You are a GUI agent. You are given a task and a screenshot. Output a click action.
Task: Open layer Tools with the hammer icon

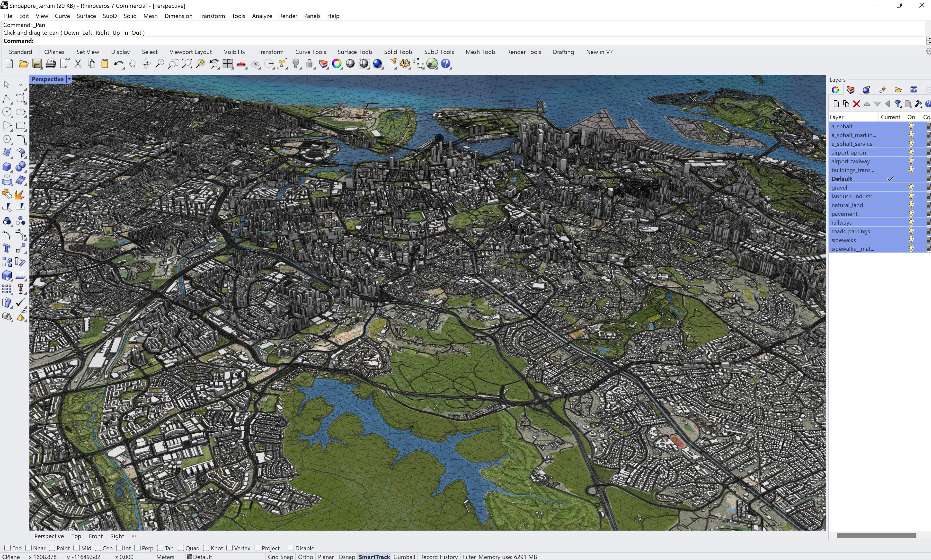click(x=918, y=104)
